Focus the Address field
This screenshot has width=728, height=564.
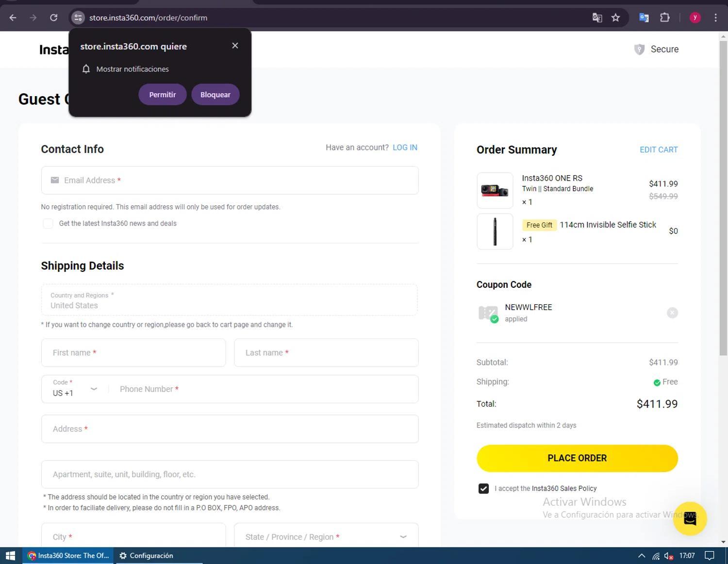pos(230,429)
